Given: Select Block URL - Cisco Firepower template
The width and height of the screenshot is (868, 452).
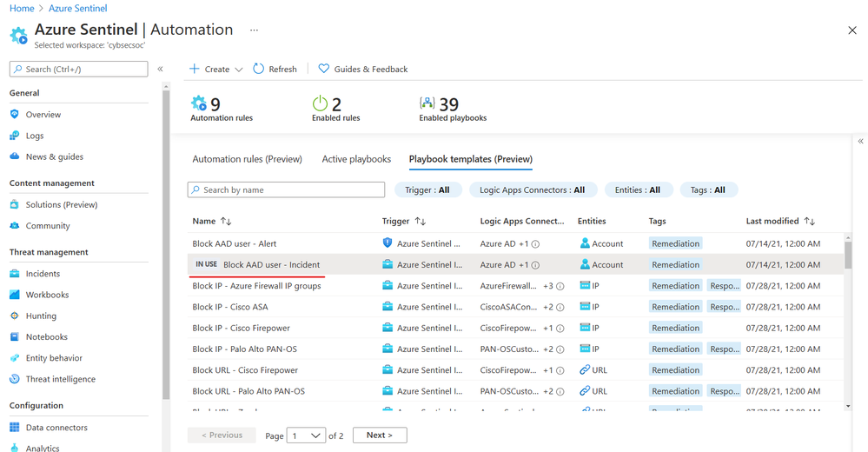Looking at the screenshot, I should 245,370.
